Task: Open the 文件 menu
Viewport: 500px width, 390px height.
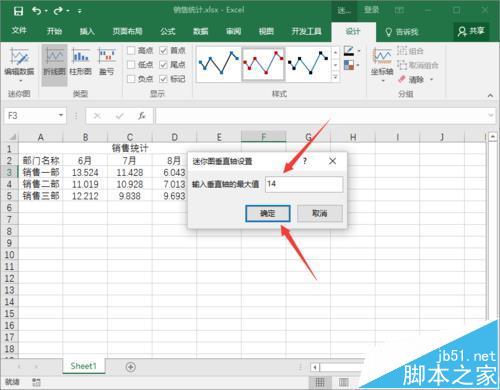Action: [19, 31]
